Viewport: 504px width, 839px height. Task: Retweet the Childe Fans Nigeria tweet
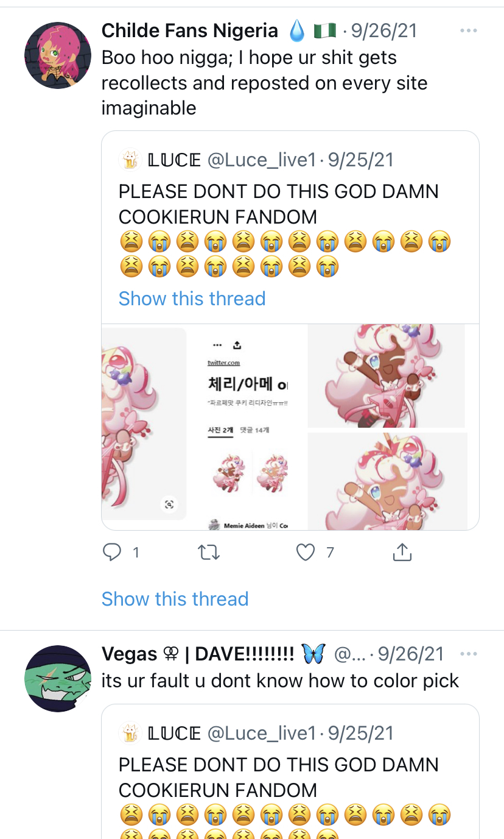(209, 553)
